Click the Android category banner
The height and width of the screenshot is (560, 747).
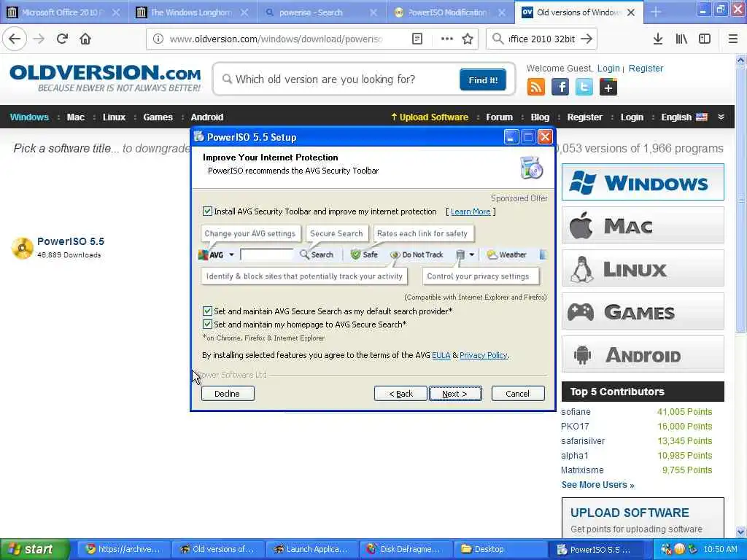(643, 354)
